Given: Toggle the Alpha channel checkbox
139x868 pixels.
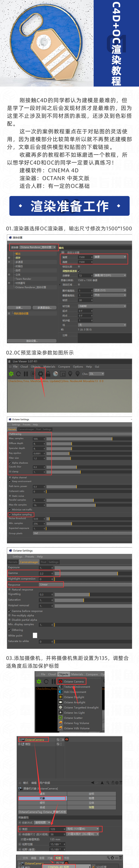Looking at the screenshot, I should tap(10, 478).
